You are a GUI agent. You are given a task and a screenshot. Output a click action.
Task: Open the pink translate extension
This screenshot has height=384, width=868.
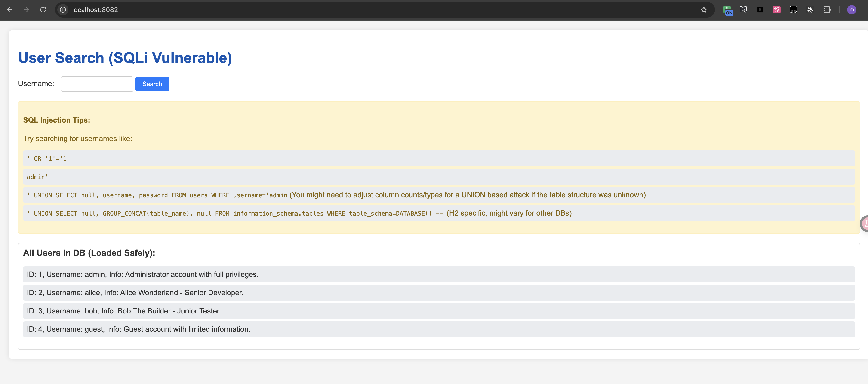pos(777,10)
